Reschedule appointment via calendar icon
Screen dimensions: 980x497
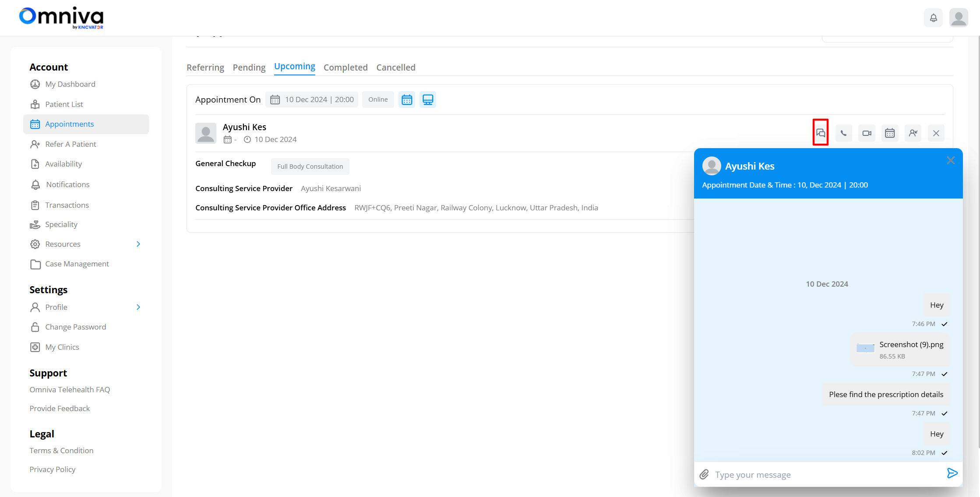890,133
